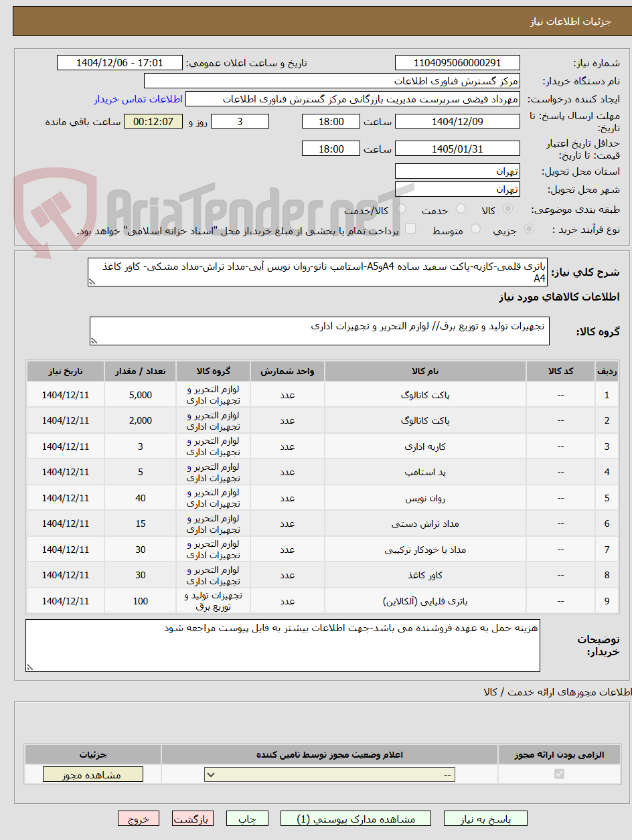Click the شرح کلی نیاز description textarea
Screen dimensions: 632x840
[319, 272]
